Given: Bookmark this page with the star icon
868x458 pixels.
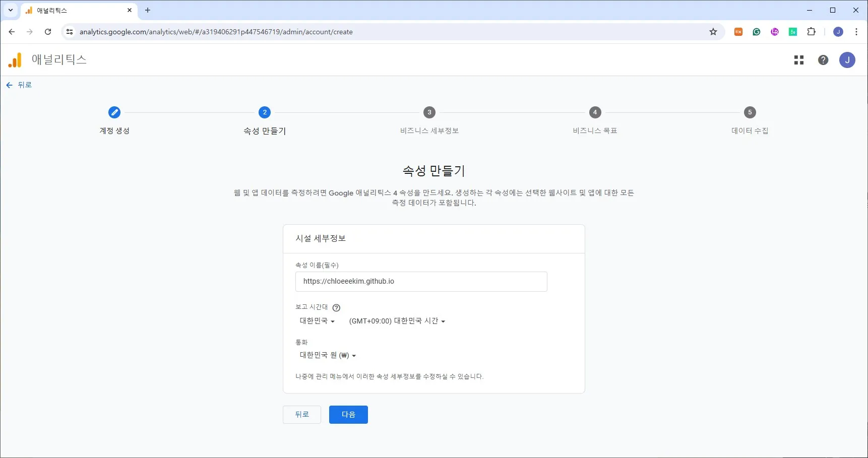Looking at the screenshot, I should tap(713, 32).
